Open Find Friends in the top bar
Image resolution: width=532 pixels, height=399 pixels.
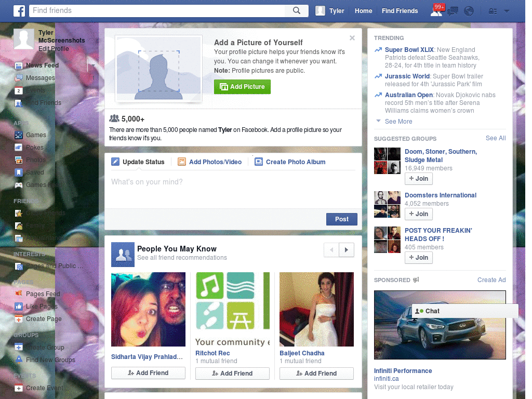click(x=400, y=11)
